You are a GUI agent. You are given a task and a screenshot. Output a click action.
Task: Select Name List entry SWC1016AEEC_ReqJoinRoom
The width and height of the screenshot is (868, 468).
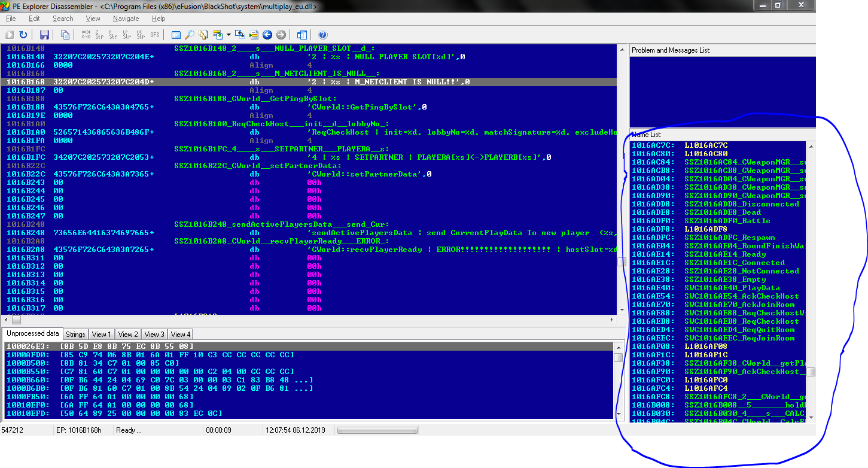(x=718, y=338)
